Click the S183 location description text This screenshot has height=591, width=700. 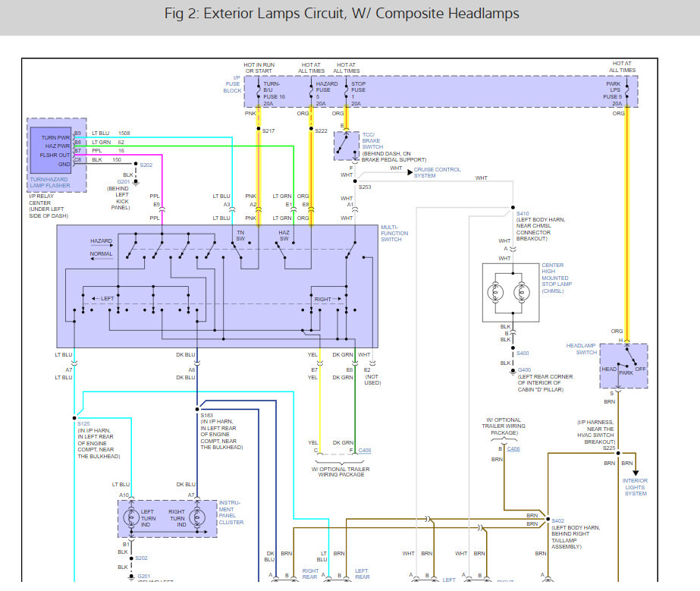tap(221, 434)
